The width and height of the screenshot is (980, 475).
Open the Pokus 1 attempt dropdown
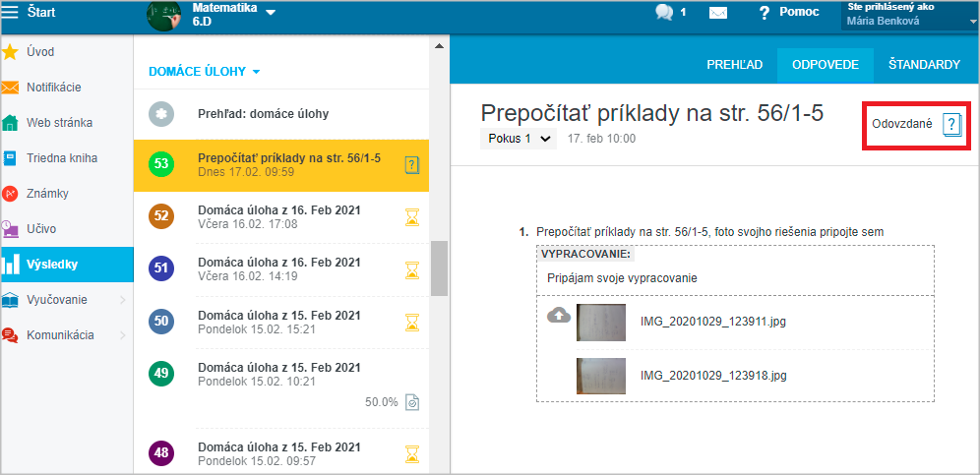tap(519, 139)
